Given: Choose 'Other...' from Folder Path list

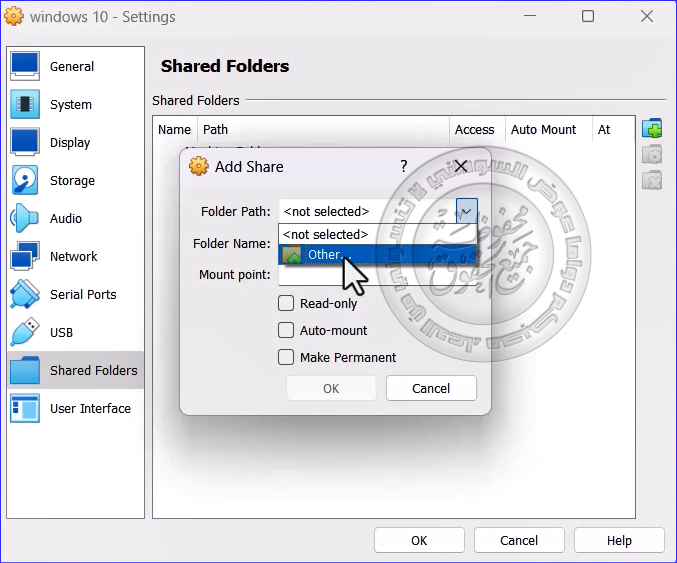Looking at the screenshot, I should pyautogui.click(x=324, y=255).
